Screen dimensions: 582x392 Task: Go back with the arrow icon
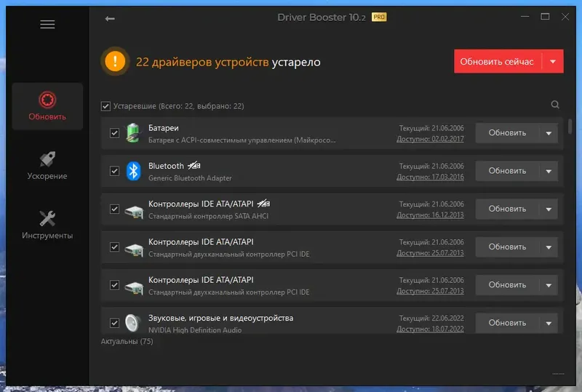(x=110, y=19)
